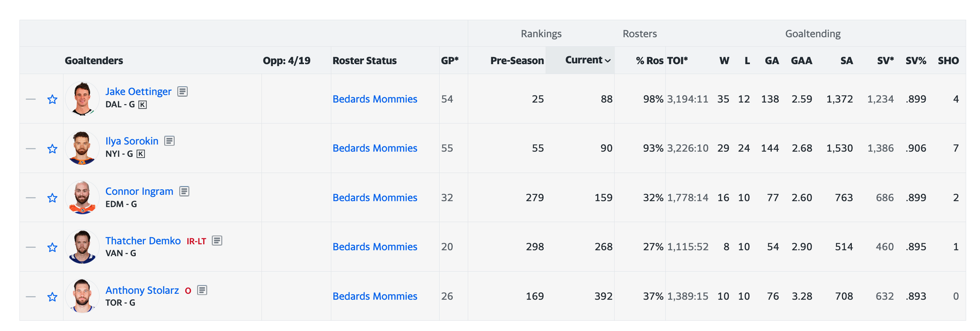Sort by the Pre-Season ranking column

(x=517, y=61)
